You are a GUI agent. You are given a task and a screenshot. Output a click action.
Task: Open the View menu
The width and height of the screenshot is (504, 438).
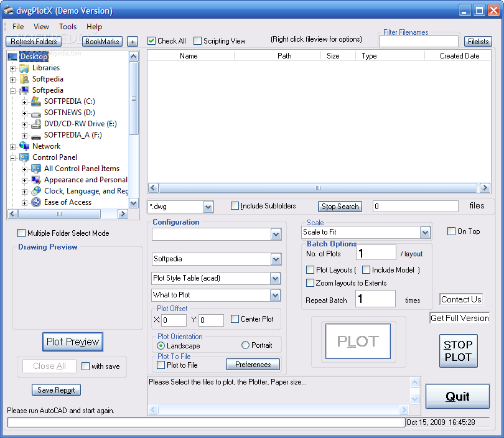[x=41, y=27]
